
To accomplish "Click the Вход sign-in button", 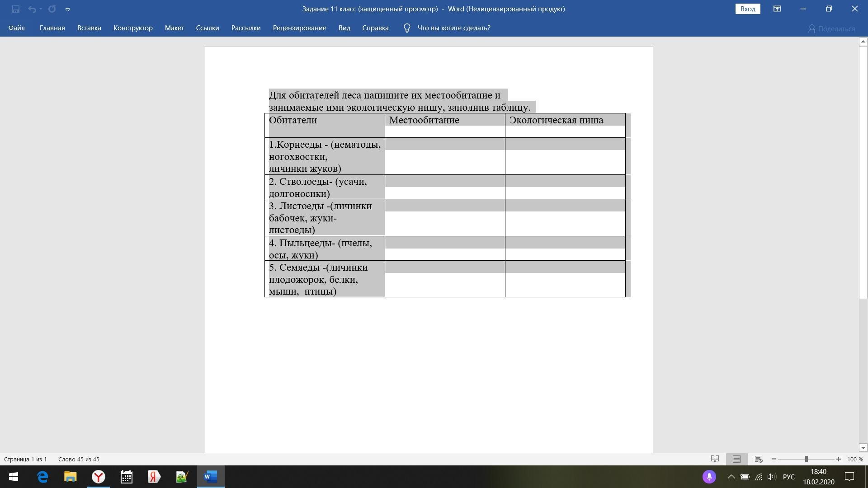I will (x=747, y=9).
